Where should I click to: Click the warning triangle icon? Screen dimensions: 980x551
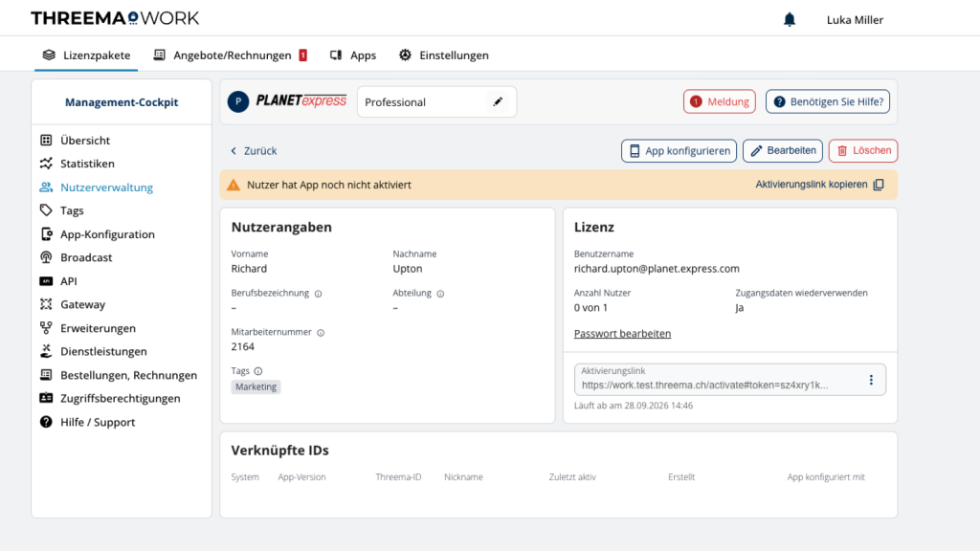point(234,185)
